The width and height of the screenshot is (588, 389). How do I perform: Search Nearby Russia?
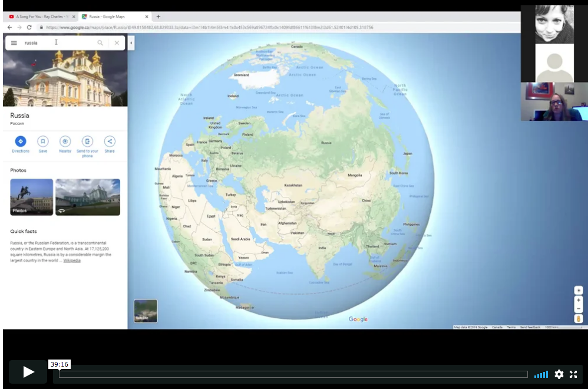[65, 144]
